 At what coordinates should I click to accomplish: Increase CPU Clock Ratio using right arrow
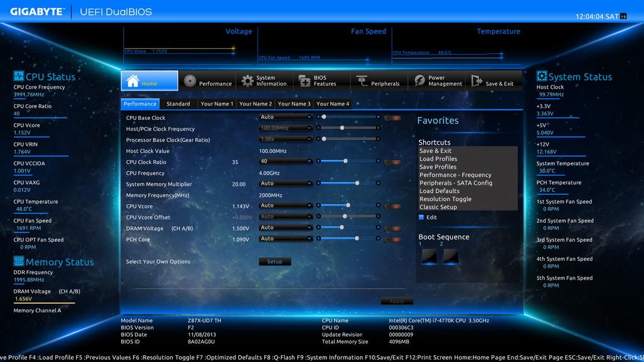tap(378, 162)
